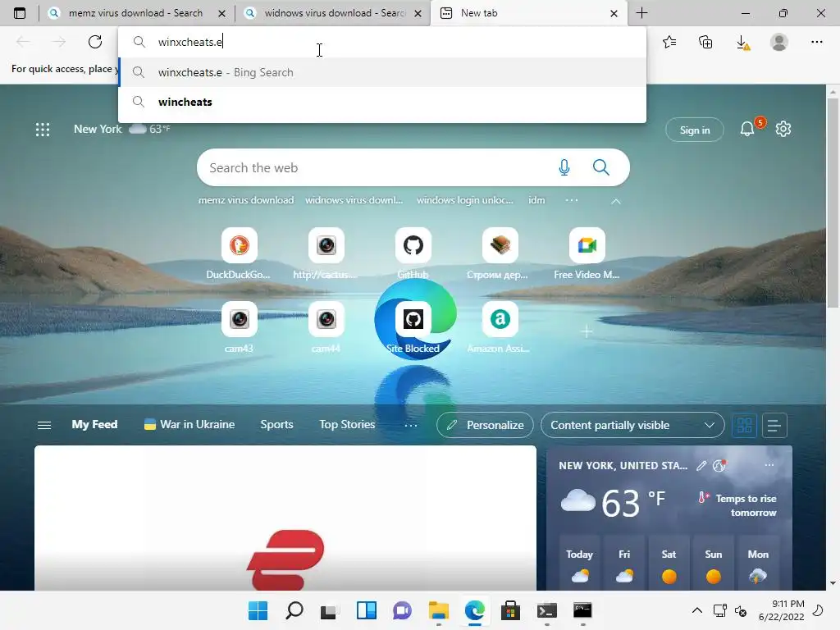This screenshot has width=840, height=630.
Task: Switch to memz virus download tab
Action: [x=135, y=13]
